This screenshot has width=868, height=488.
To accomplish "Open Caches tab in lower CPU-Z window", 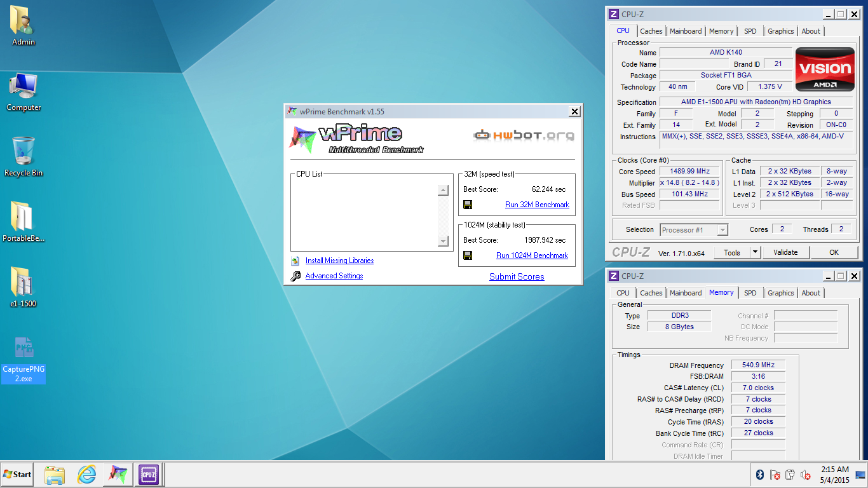I will [x=651, y=293].
